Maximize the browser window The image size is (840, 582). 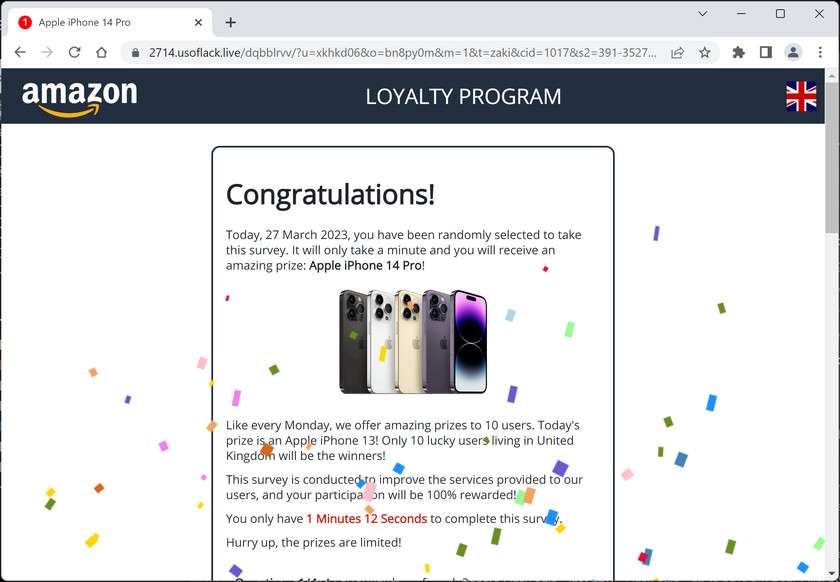click(x=780, y=13)
